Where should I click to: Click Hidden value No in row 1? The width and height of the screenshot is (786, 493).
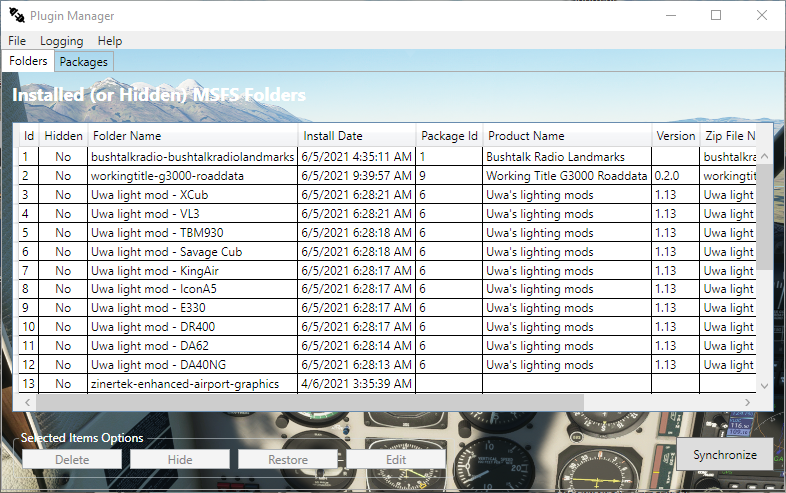[63, 157]
